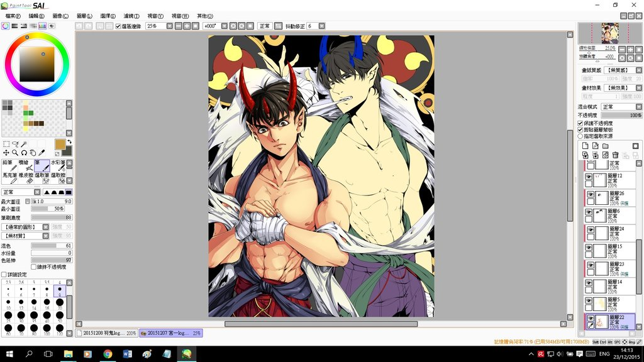The width and height of the screenshot is (644, 362).
Task: Open the 編輯(E) menu
Action: (36, 16)
